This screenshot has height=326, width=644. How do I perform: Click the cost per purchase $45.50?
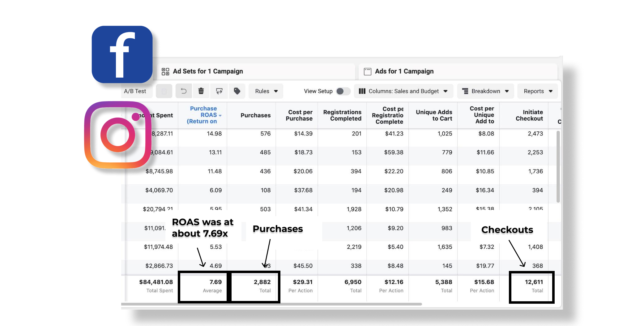coord(303,266)
